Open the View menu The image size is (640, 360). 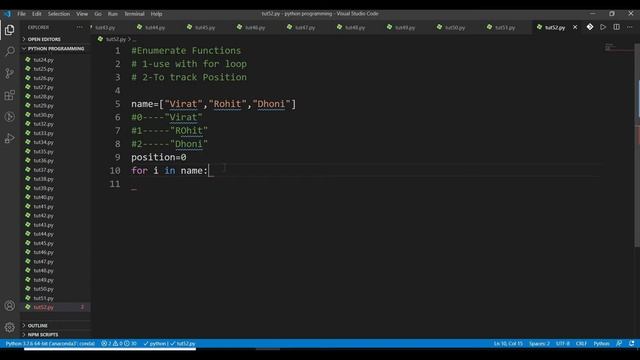click(82, 14)
